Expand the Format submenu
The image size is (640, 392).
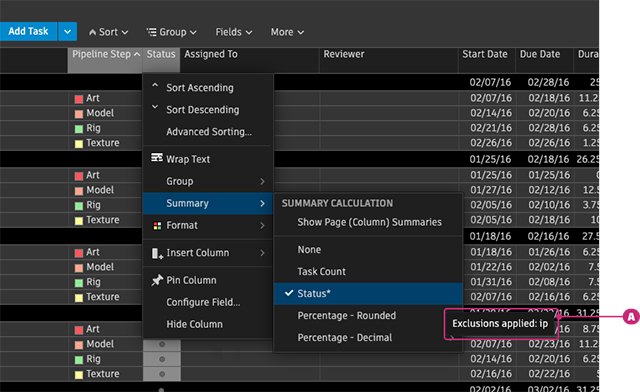pyautogui.click(x=208, y=225)
